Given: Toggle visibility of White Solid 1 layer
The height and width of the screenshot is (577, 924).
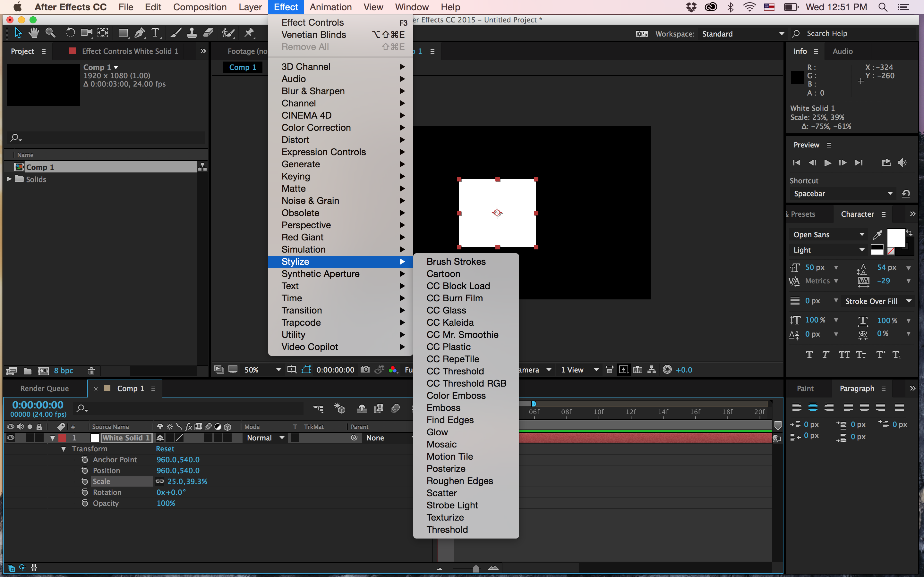Looking at the screenshot, I should (x=10, y=438).
